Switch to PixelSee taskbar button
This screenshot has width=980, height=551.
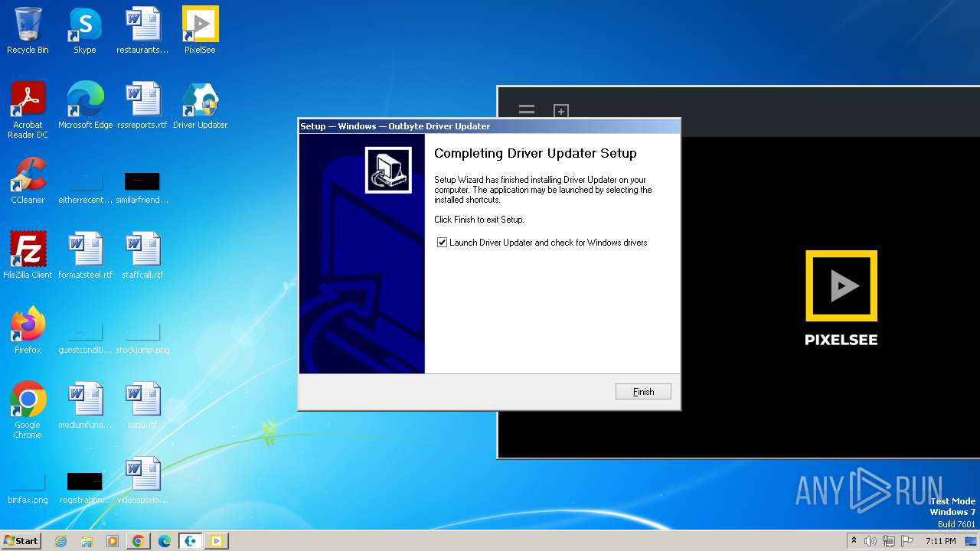(x=217, y=541)
